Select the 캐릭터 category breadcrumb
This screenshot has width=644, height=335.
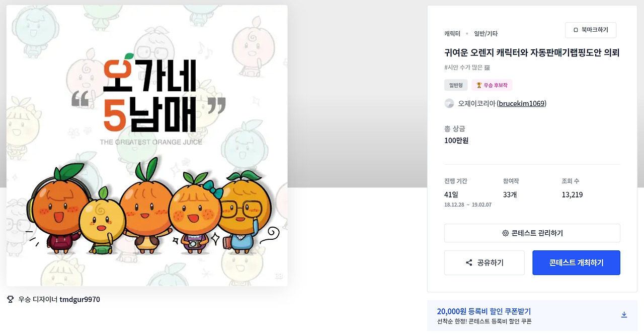(452, 34)
